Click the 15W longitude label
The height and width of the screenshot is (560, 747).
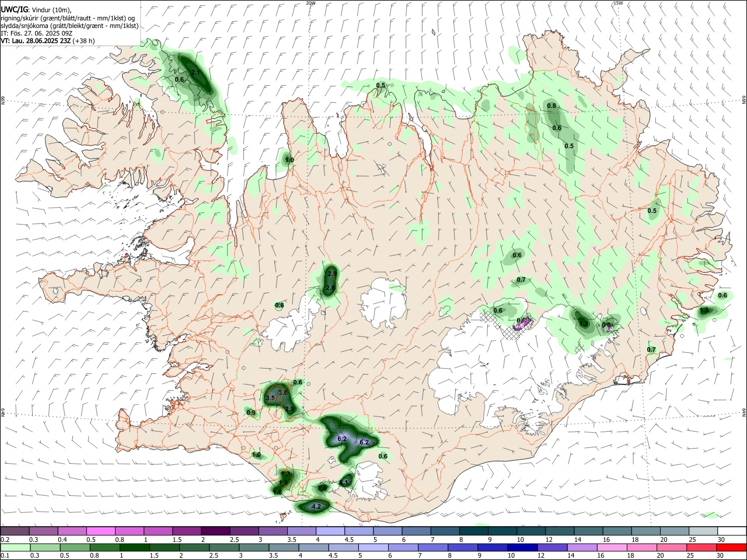pos(618,3)
